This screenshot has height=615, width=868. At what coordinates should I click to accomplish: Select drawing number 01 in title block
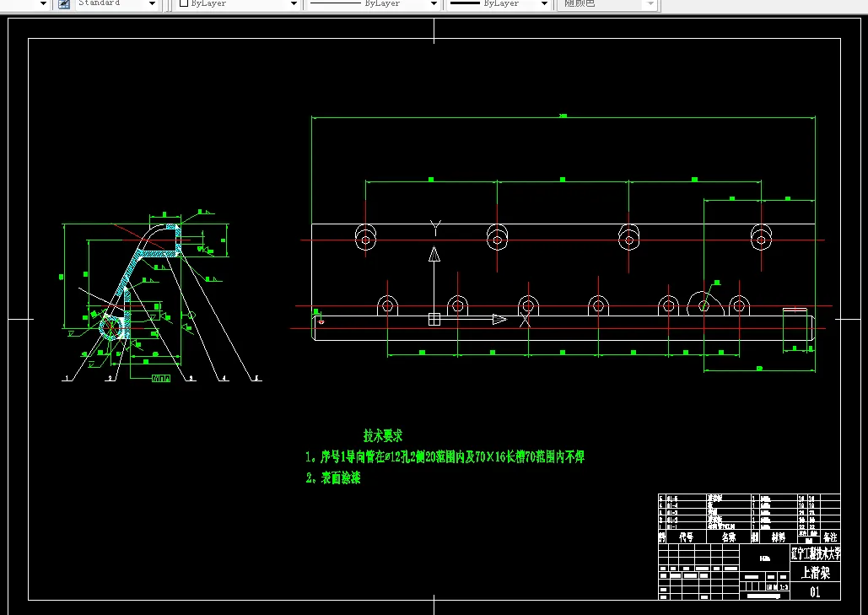(x=815, y=591)
